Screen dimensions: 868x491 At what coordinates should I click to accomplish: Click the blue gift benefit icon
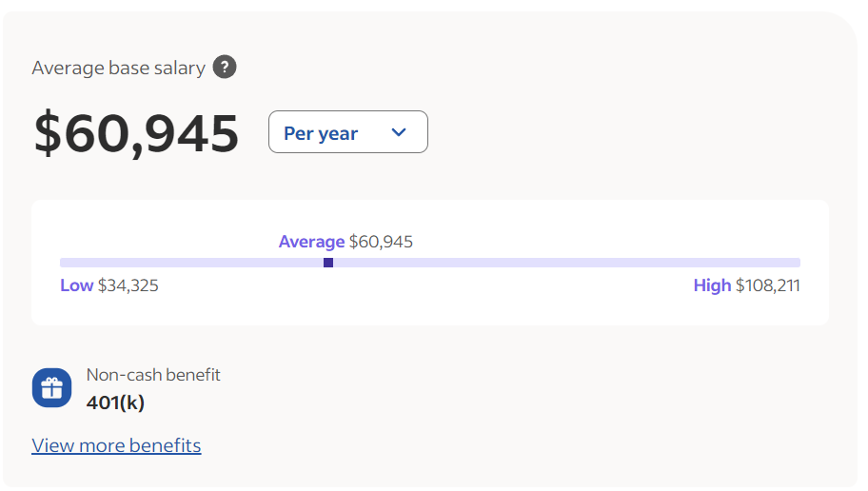tap(51, 387)
